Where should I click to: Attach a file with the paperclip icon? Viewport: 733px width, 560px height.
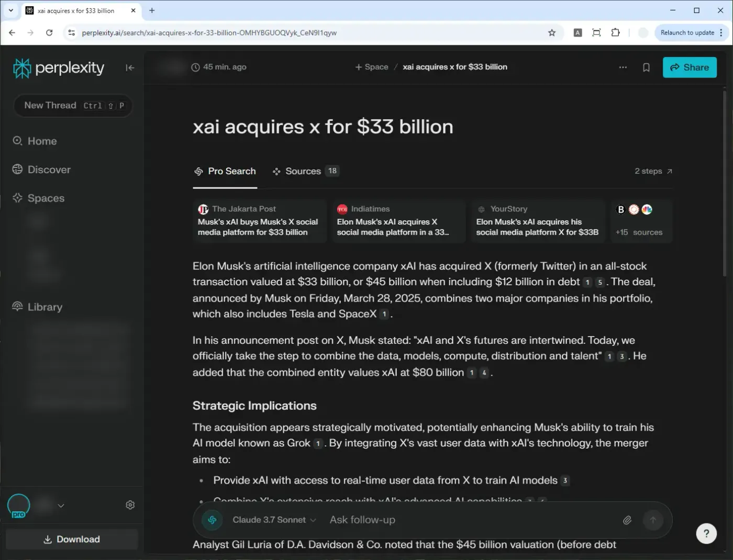pyautogui.click(x=627, y=520)
